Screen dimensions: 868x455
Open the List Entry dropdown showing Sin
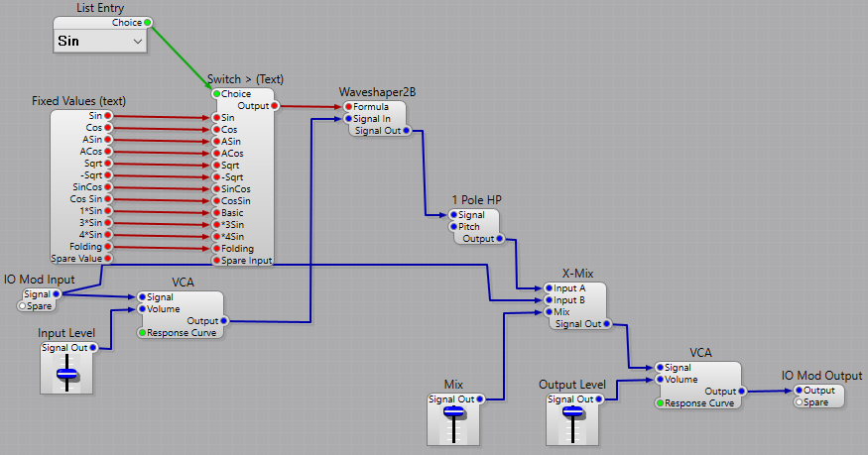99,42
